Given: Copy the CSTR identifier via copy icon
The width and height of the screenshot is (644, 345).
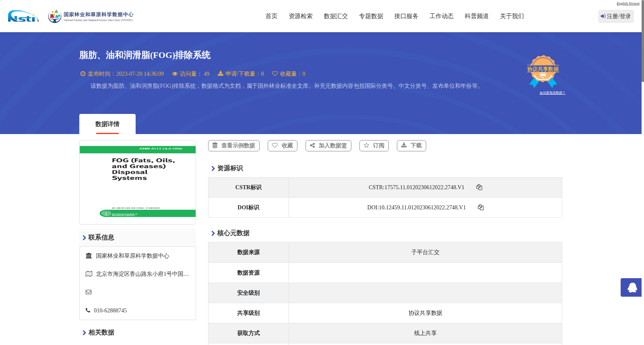Looking at the screenshot, I should pyautogui.click(x=479, y=187).
